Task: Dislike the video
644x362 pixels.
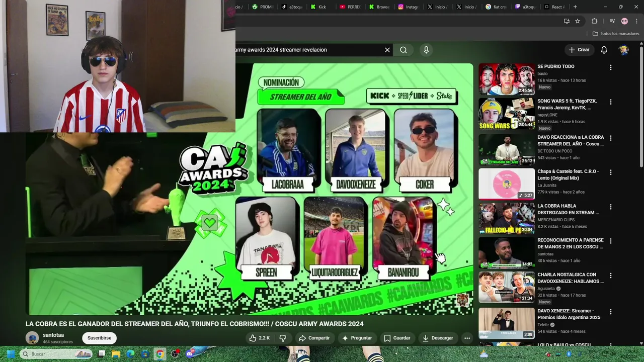Action: [x=283, y=338]
